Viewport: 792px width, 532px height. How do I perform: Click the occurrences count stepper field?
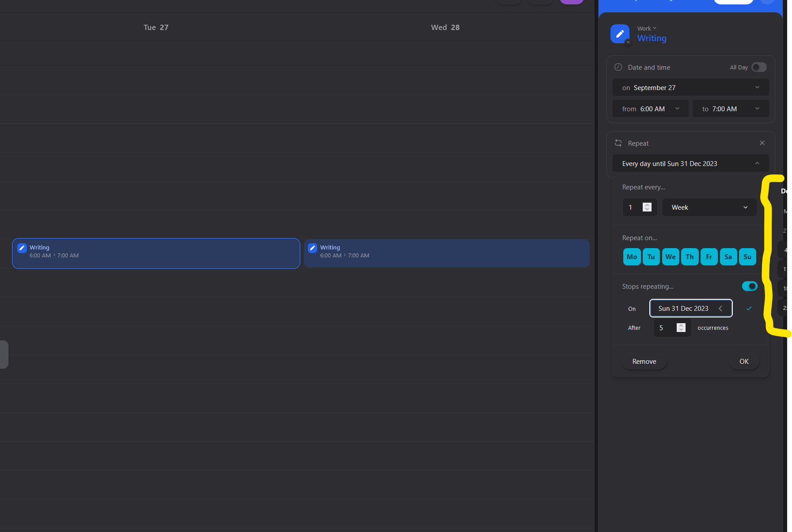point(672,328)
